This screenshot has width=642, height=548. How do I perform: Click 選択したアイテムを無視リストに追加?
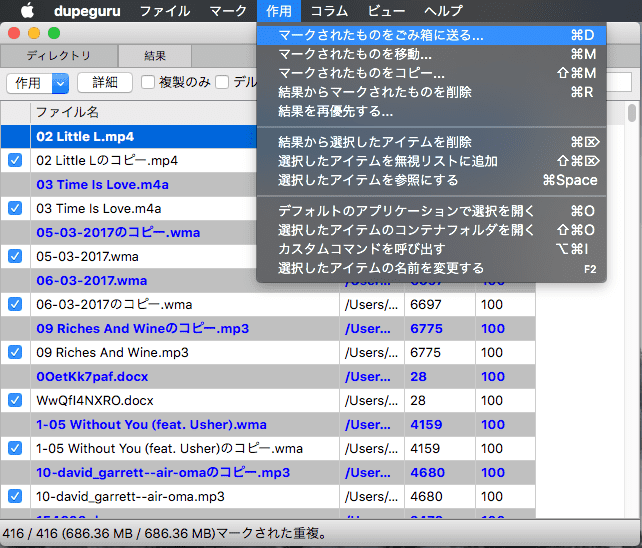pyautogui.click(x=388, y=161)
